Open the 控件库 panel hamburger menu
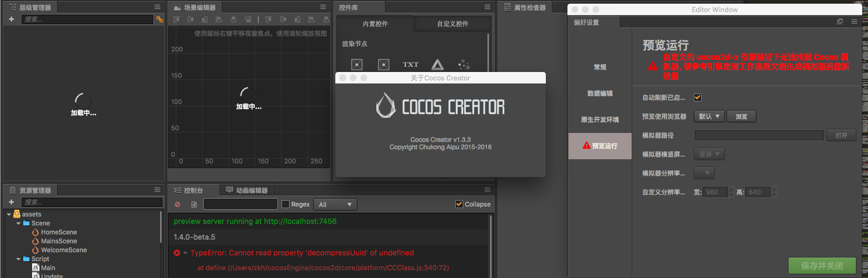Screen dimensions: 868x278 [487, 7]
